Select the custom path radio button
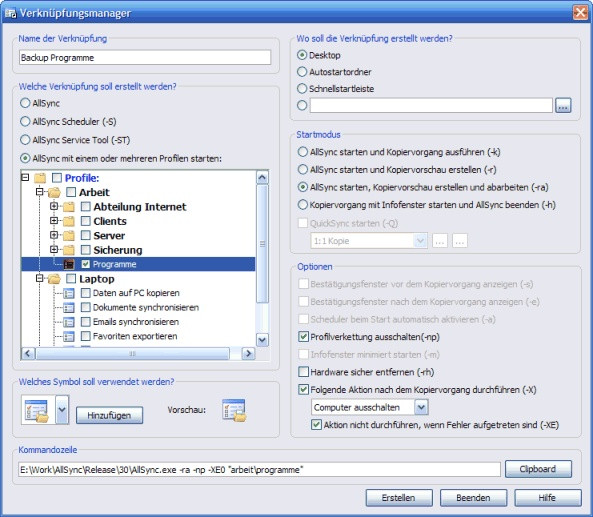The image size is (593, 517). pyautogui.click(x=302, y=105)
